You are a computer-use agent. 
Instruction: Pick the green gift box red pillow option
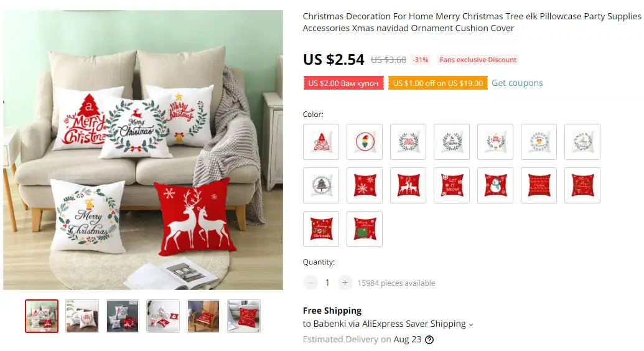[x=365, y=229]
